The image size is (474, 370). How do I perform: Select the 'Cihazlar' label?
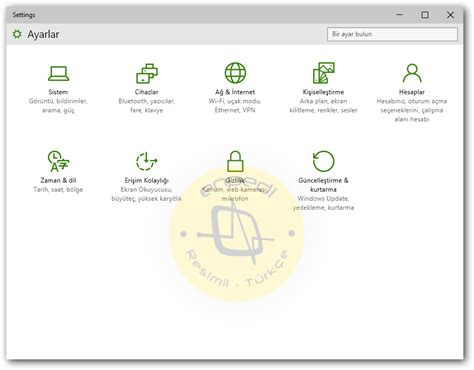click(x=147, y=92)
